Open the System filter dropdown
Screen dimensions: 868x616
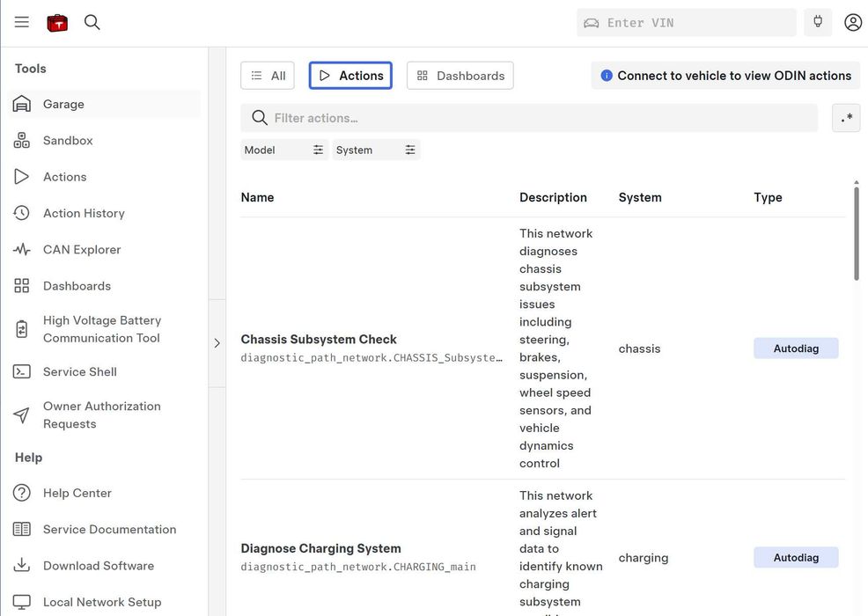376,150
